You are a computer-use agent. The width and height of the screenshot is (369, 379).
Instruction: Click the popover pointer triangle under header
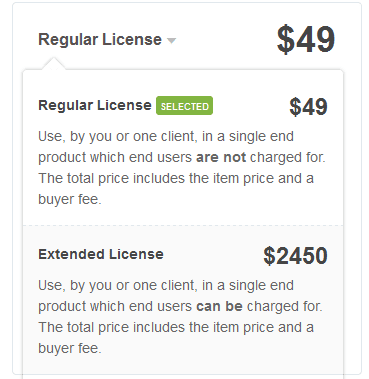coord(53,64)
